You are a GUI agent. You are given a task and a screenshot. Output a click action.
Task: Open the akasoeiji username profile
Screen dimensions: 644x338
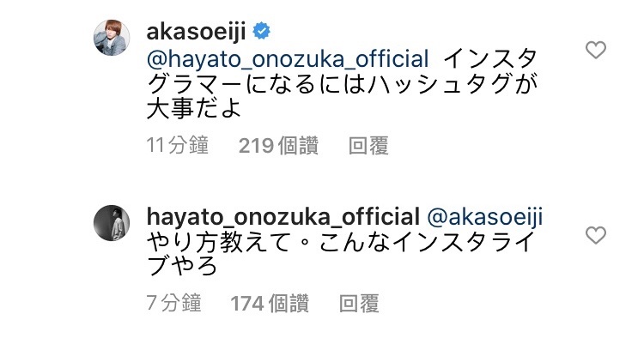click(197, 32)
